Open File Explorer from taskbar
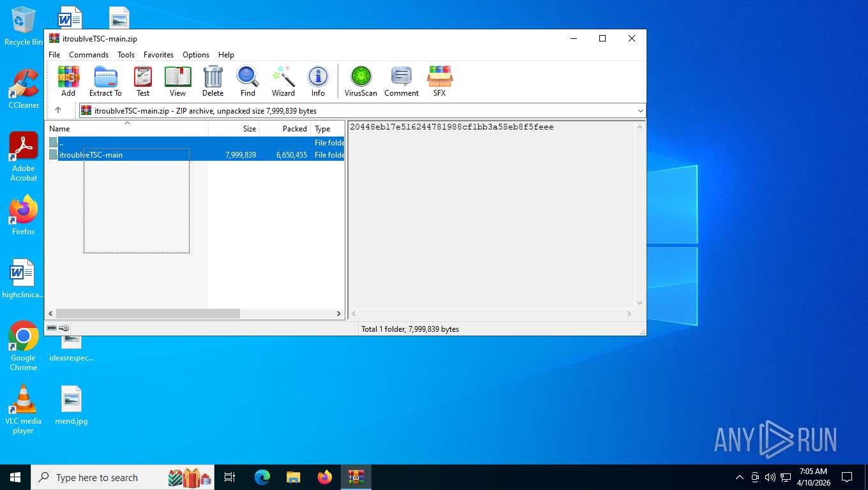Image resolution: width=868 pixels, height=490 pixels. click(x=293, y=477)
